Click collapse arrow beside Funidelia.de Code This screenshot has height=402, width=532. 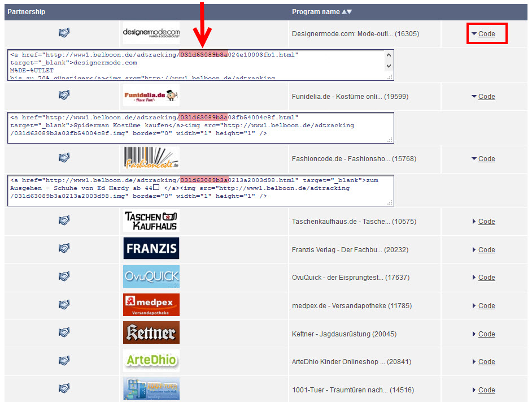click(x=474, y=97)
